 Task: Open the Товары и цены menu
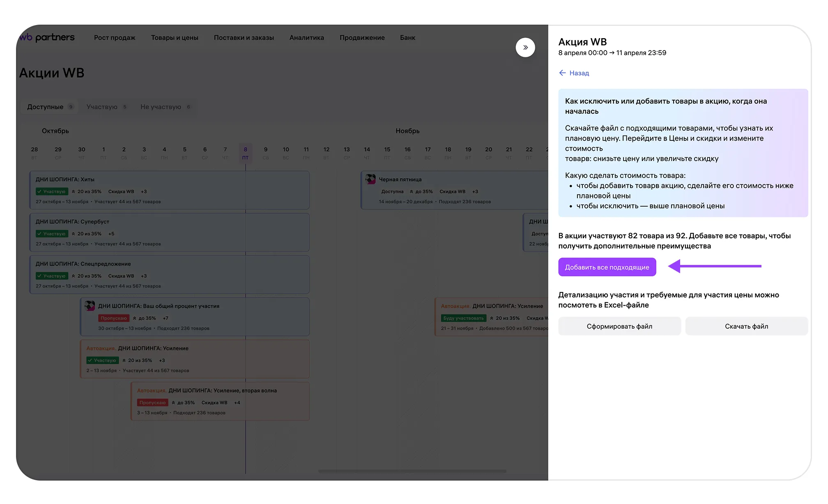[175, 38]
